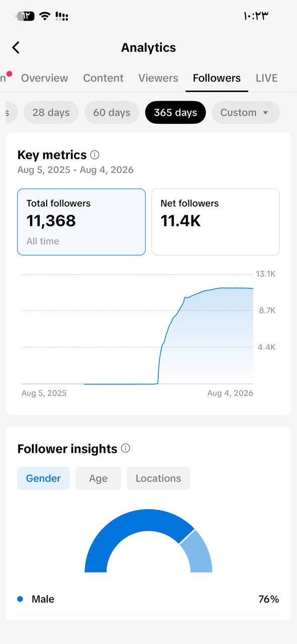Open Key metrics info icon
Image resolution: width=297 pixels, height=644 pixels.
pos(94,155)
